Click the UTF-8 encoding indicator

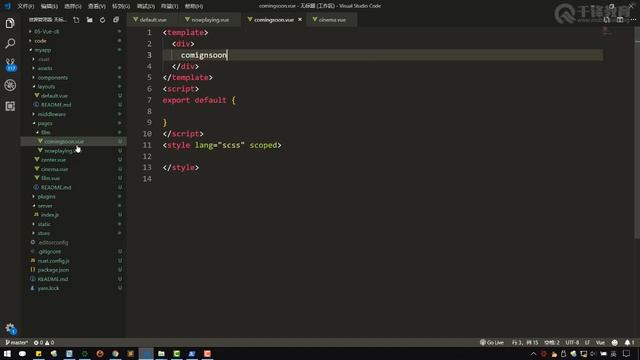(572, 342)
